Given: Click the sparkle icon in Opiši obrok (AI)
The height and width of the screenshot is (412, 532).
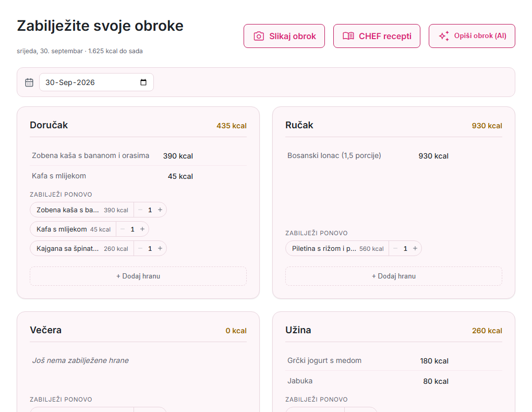Looking at the screenshot, I should [444, 36].
